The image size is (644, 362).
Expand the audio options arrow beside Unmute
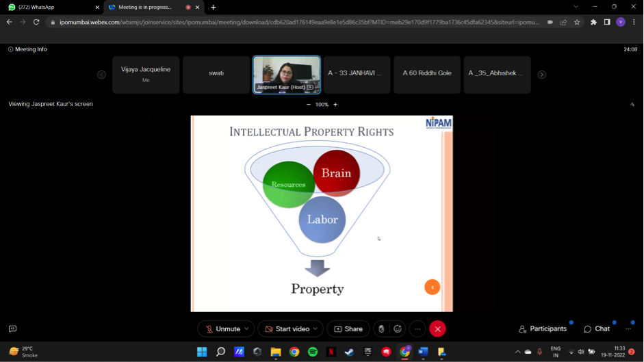click(246, 329)
